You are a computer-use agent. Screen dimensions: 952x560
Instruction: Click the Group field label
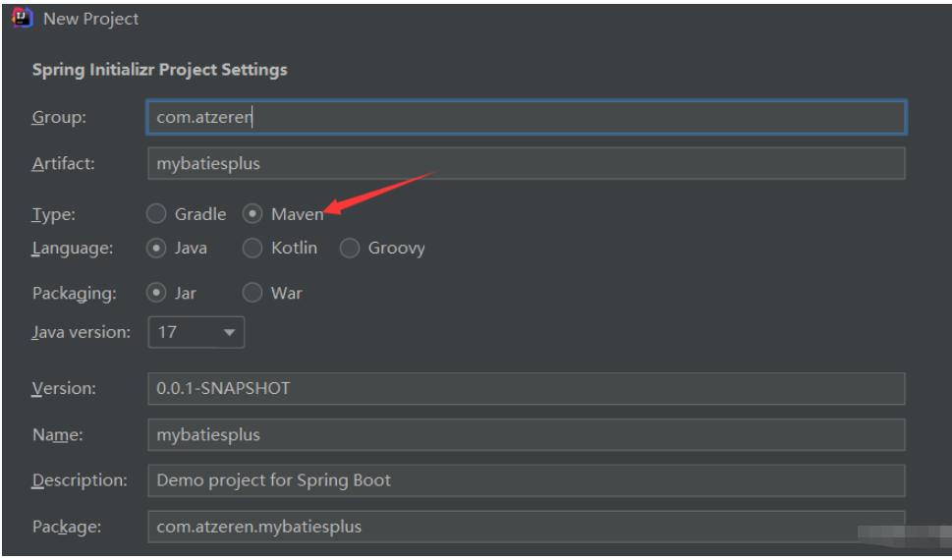click(59, 117)
